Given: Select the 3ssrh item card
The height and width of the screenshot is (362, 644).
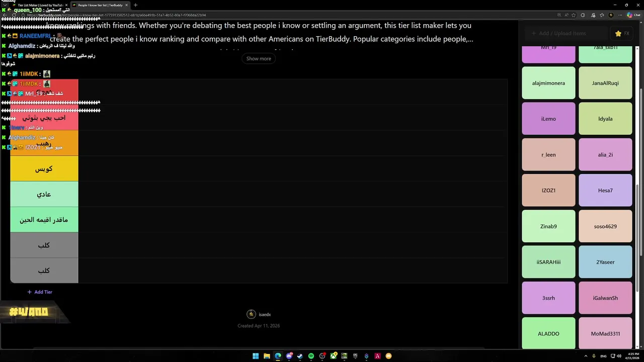Looking at the screenshot, I should click(x=548, y=298).
